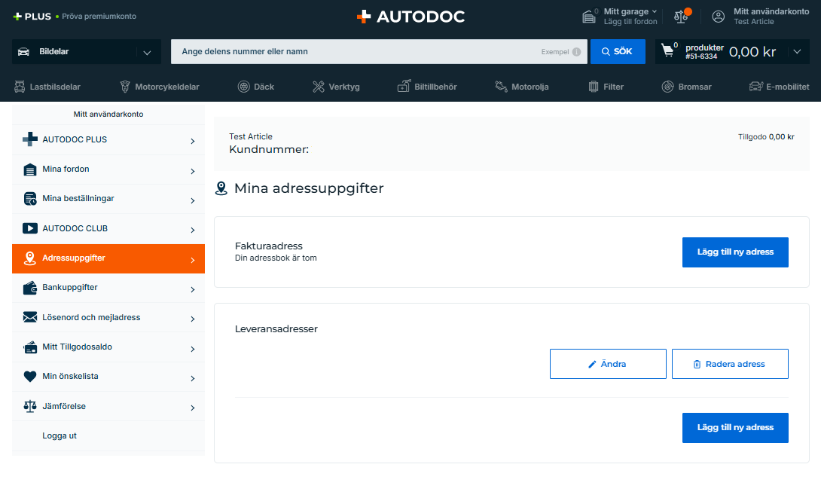This screenshot has height=504, width=821.
Task: Select Bankuppgifter from account menu
Action: pos(108,288)
